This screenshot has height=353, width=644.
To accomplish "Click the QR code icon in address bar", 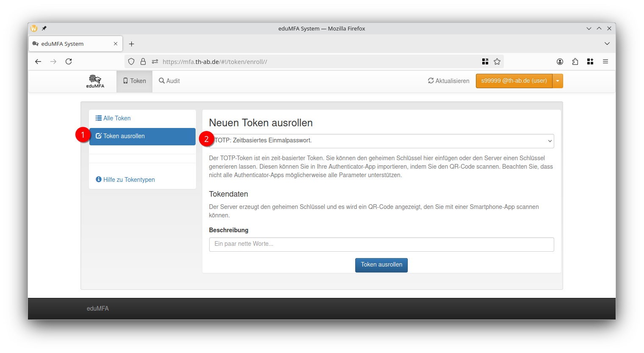I will 485,61.
